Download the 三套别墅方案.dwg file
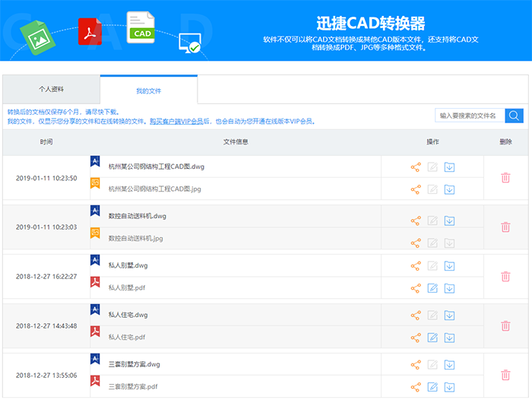532x400 pixels. (450, 365)
